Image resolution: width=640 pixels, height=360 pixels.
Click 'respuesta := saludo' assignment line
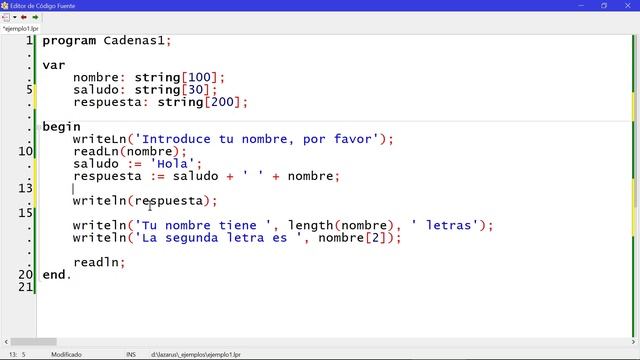click(206, 176)
